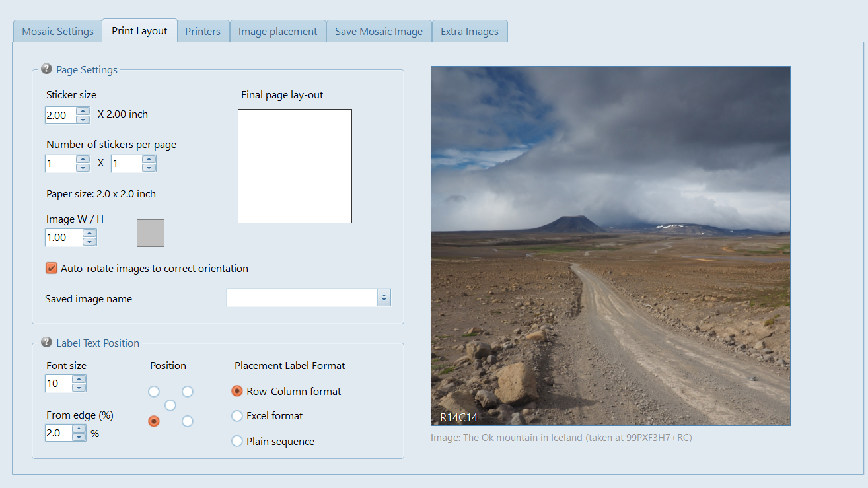Screen dimensions: 868x488
Task: Open the Saved image name dropdown
Action: coord(384,298)
